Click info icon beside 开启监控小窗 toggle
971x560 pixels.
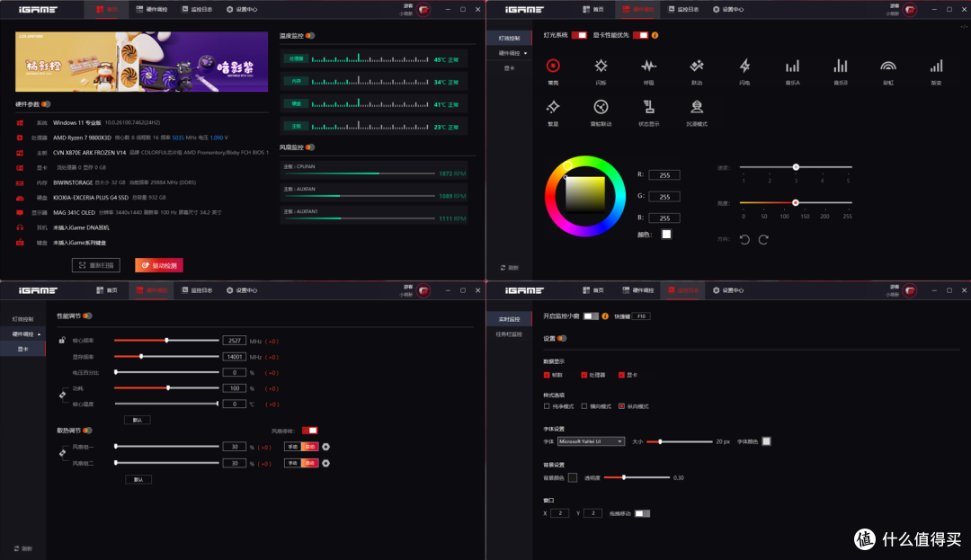pos(605,316)
